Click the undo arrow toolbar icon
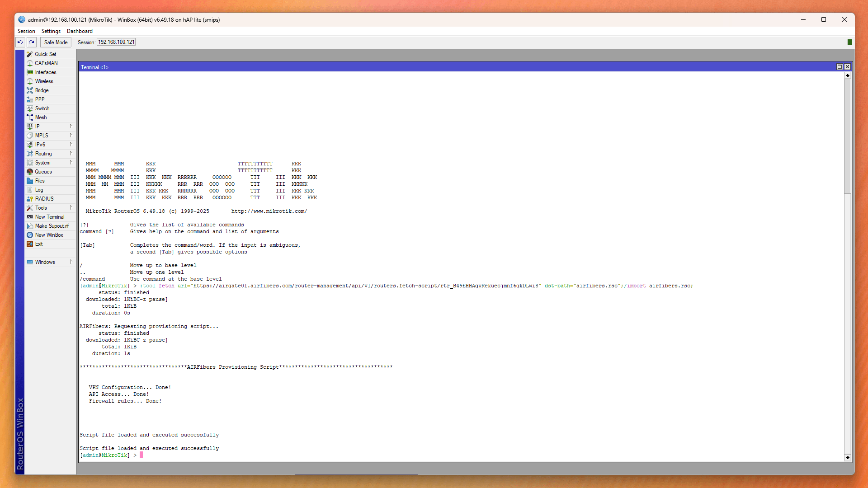868x488 pixels. 20,42
